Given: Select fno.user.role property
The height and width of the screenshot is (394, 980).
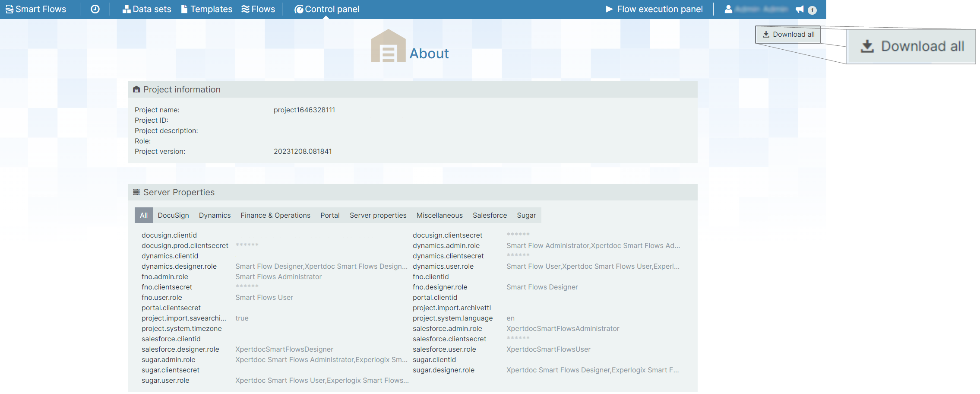Looking at the screenshot, I should point(162,297).
